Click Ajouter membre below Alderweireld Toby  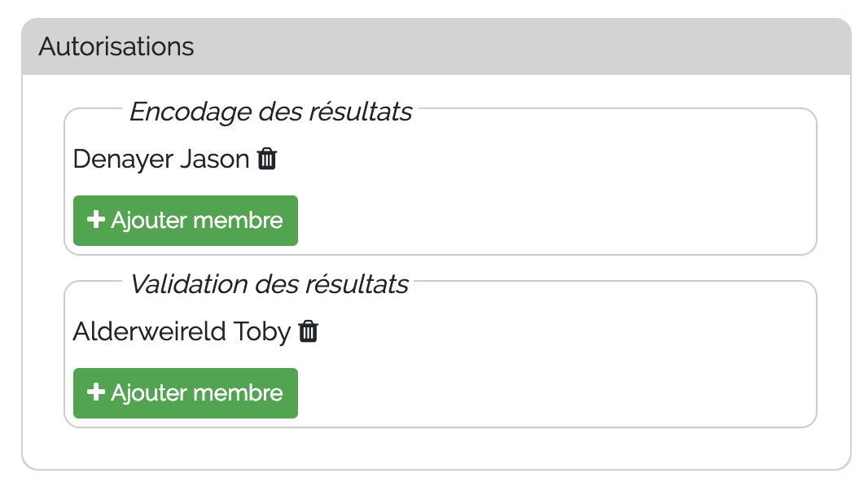(186, 392)
